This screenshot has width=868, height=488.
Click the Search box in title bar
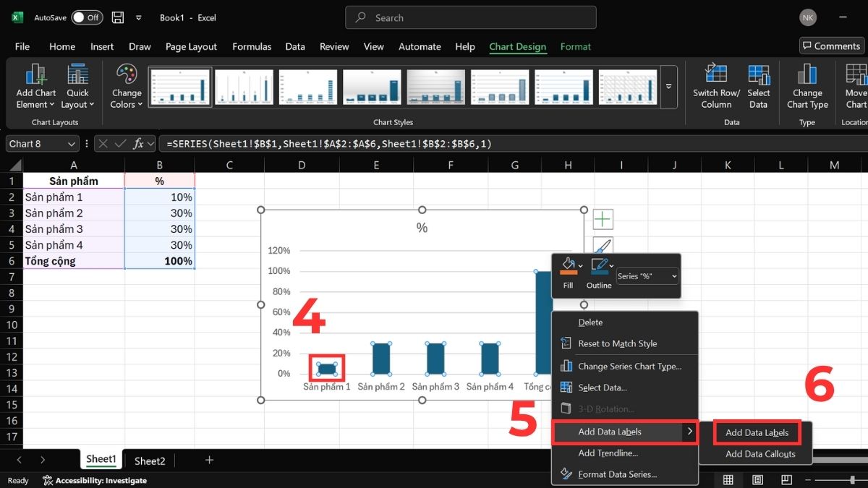click(470, 17)
